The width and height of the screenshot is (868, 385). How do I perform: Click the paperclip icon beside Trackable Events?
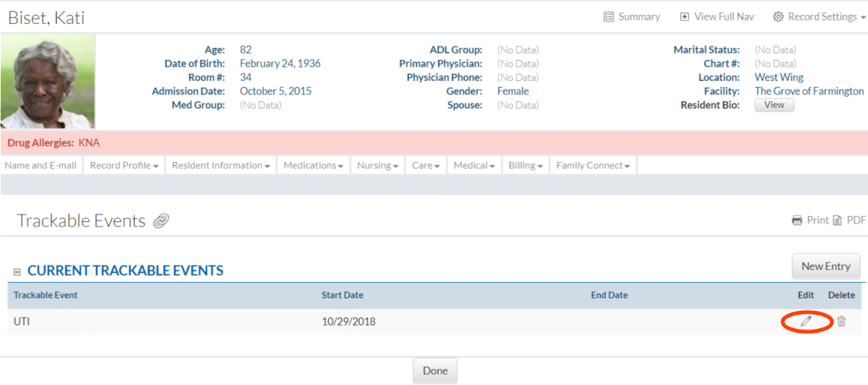point(161,221)
